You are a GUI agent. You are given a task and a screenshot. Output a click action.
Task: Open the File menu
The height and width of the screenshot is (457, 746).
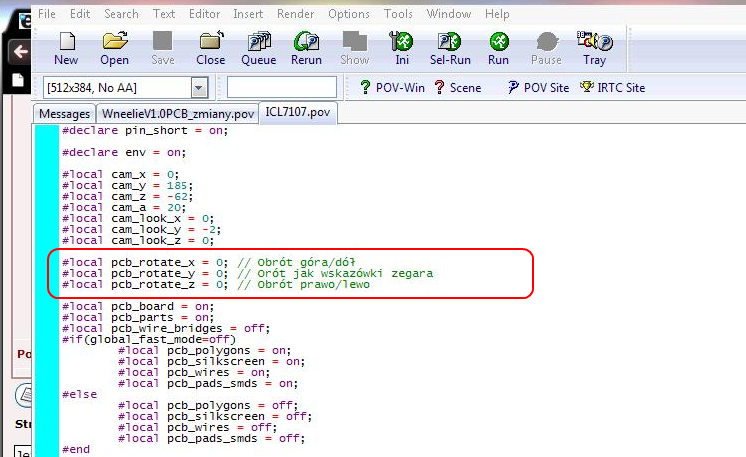pyautogui.click(x=47, y=14)
